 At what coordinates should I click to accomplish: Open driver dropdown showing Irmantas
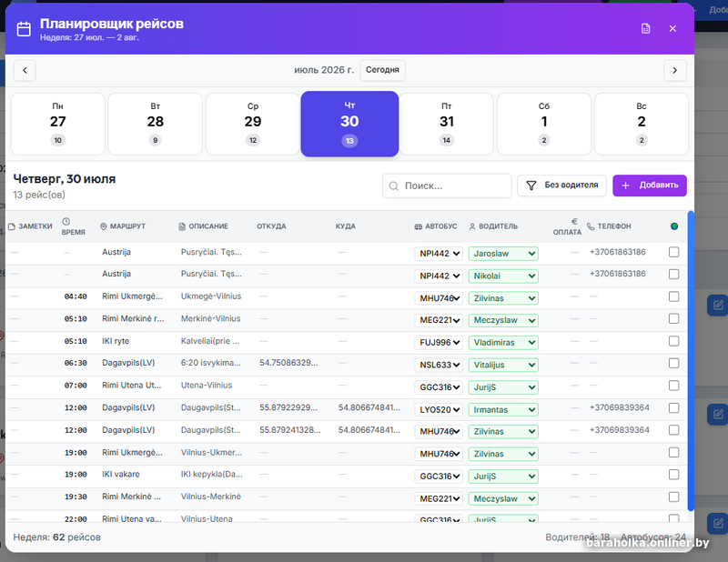pos(503,410)
